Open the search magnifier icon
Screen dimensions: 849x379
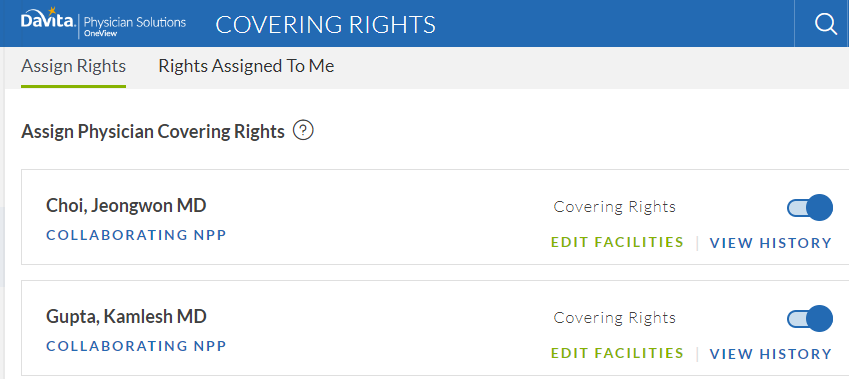826,24
